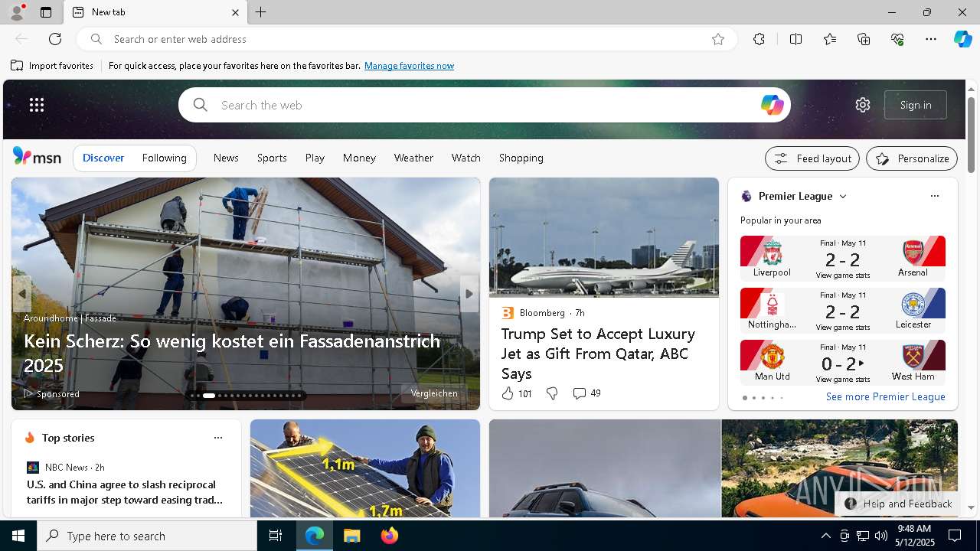Select the Discover tab

point(103,158)
